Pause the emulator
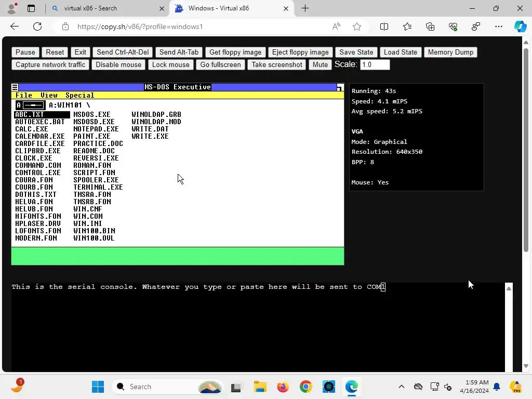 click(x=25, y=52)
